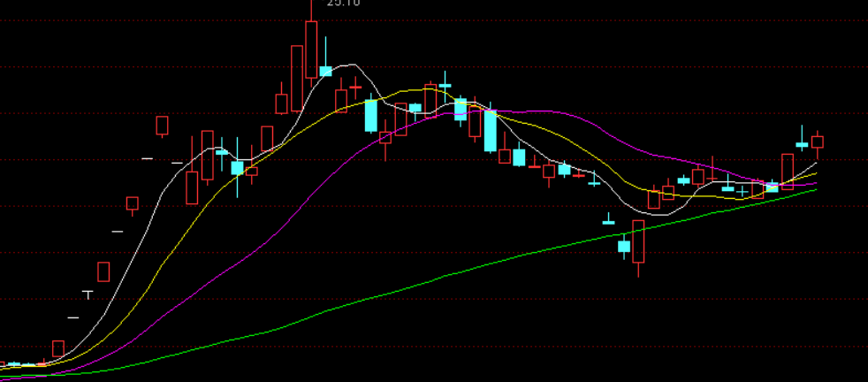The height and width of the screenshot is (382, 868).
Task: Click the last red candlestick on the far right
Action: (x=818, y=142)
